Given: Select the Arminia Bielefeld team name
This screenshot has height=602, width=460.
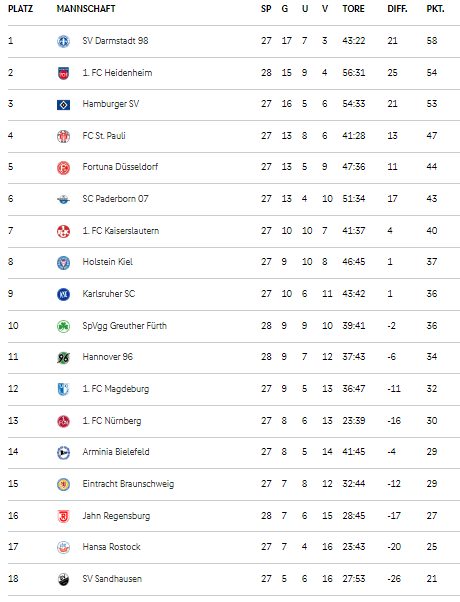Looking at the screenshot, I should 116,452.
